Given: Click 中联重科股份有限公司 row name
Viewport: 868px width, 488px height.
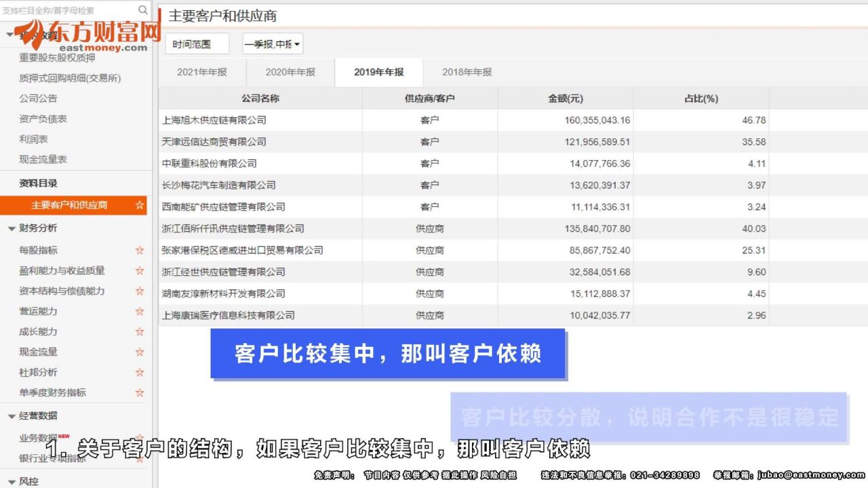Looking at the screenshot, I should 210,163.
